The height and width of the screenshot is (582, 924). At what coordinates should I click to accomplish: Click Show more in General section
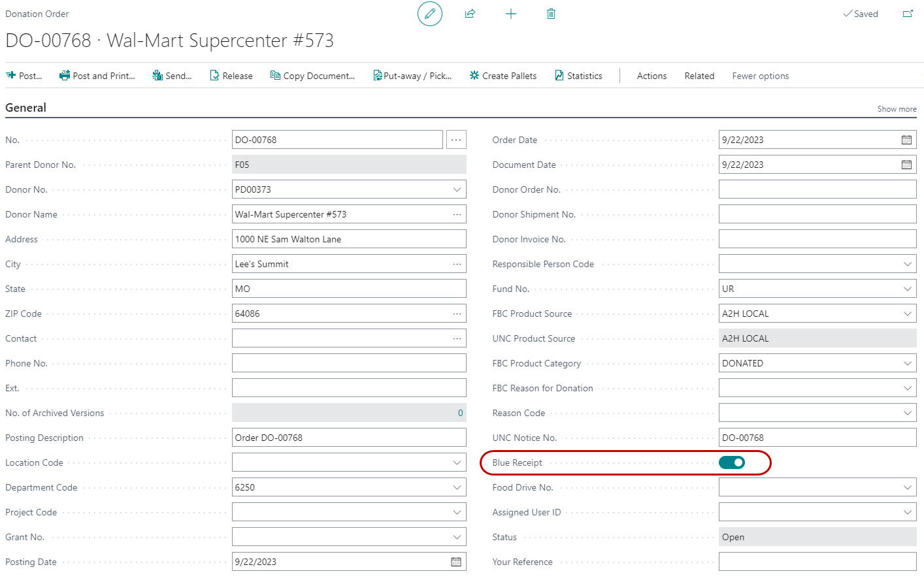click(897, 109)
